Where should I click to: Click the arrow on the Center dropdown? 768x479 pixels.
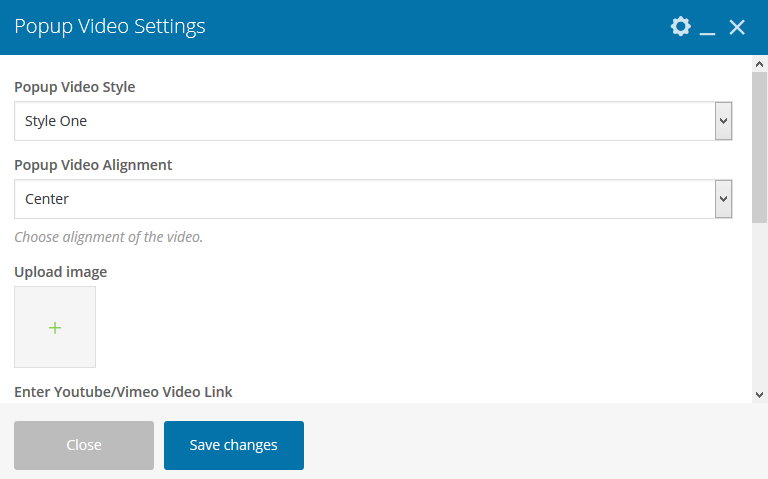pyautogui.click(x=723, y=199)
